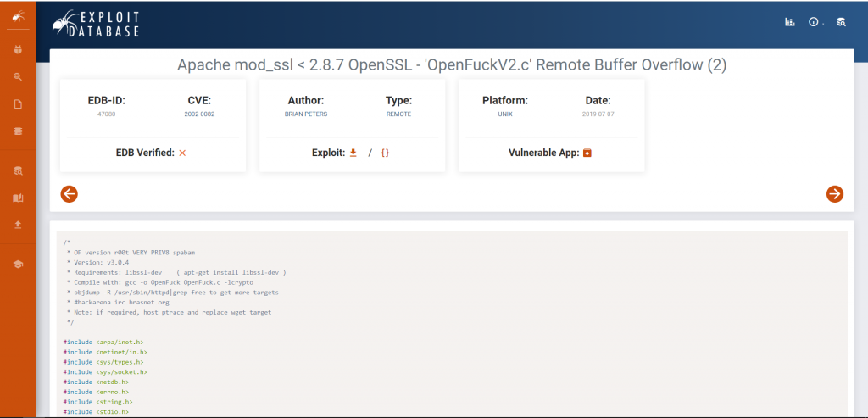
Task: Click the '#include <sys/types.h>' code line
Action: pos(103,362)
